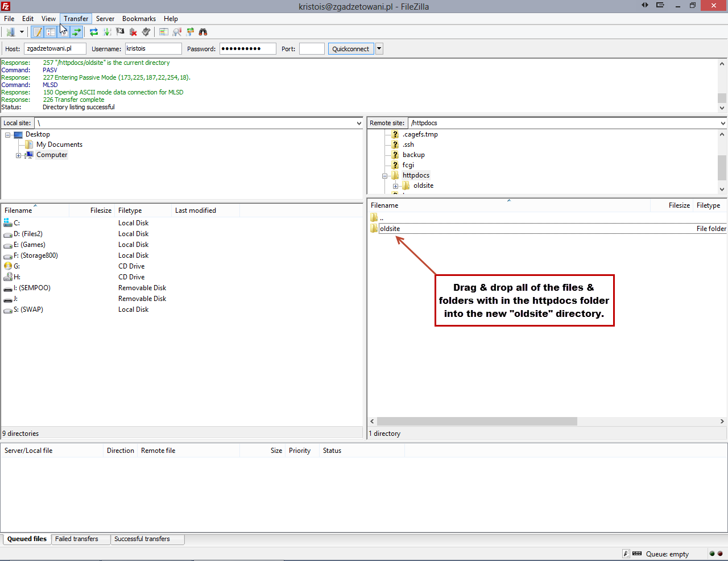This screenshot has height=561, width=728.
Task: Select the F: (Storage800) drive row
Action: point(182,255)
